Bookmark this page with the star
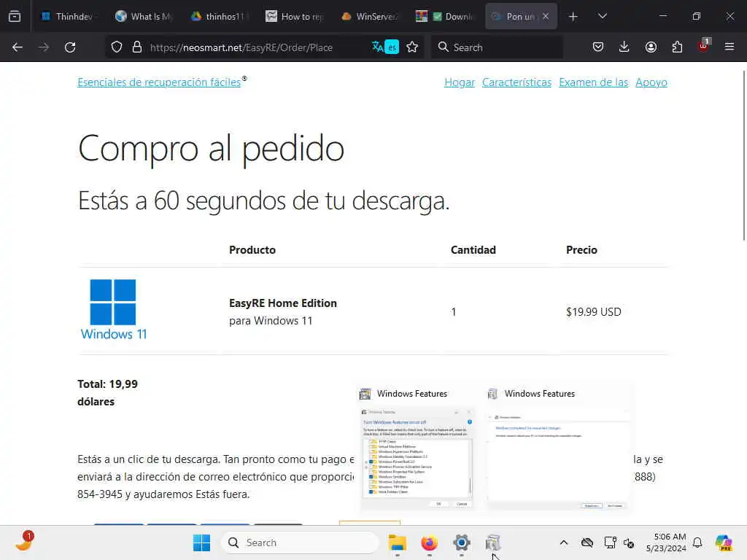Screen dimensions: 747x560 (413, 47)
